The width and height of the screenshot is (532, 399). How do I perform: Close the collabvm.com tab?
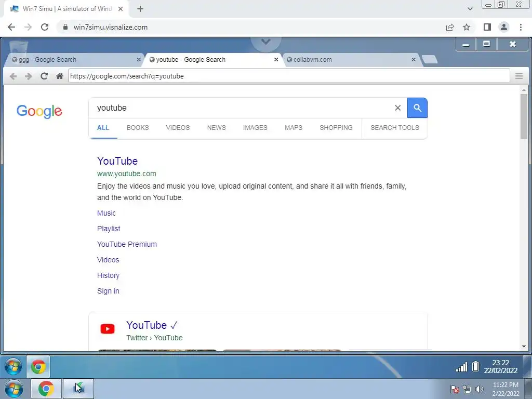[414, 59]
